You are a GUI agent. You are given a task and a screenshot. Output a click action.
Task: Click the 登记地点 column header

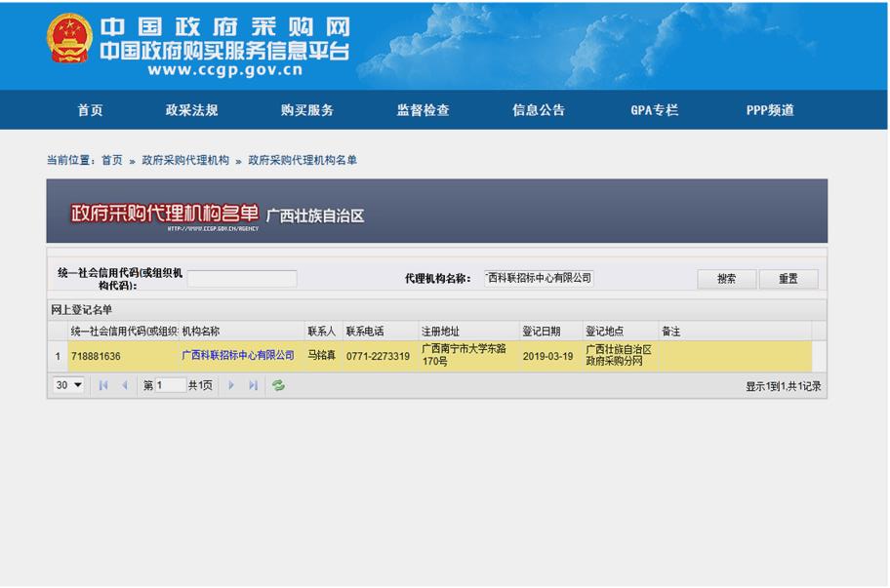tap(621, 332)
